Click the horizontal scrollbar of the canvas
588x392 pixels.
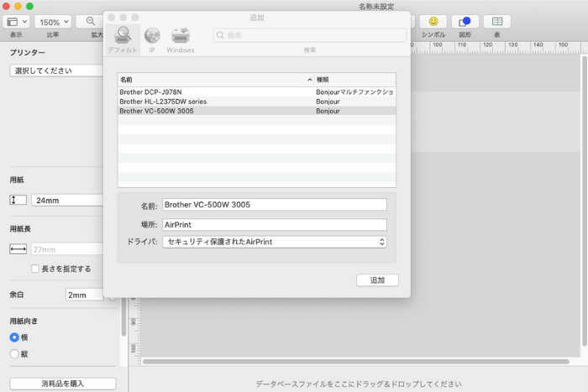(x=356, y=362)
